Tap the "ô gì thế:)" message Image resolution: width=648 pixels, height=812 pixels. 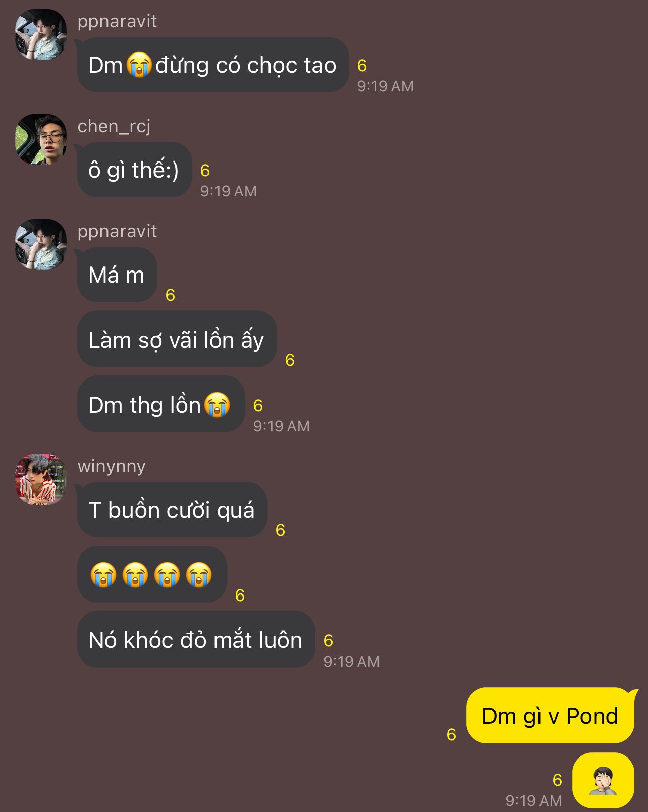click(134, 170)
